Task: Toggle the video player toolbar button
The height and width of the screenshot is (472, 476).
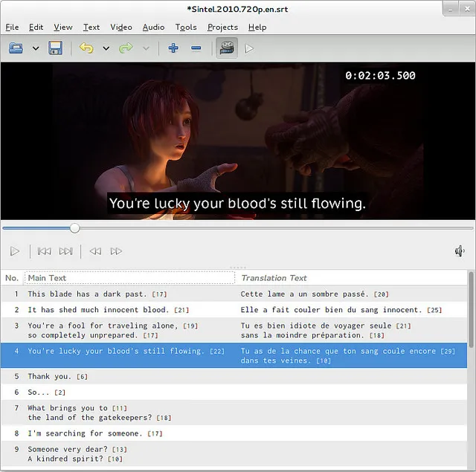Action: point(226,48)
